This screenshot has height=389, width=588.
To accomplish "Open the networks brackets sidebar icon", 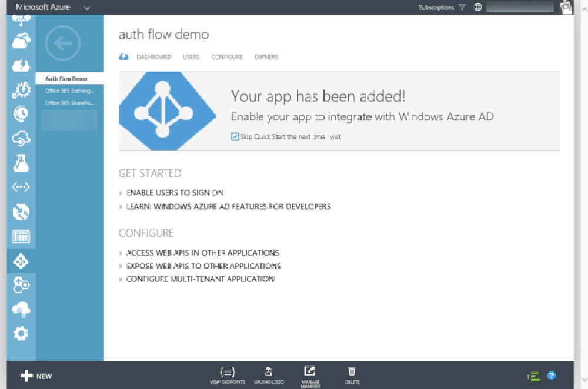I will point(21,187).
